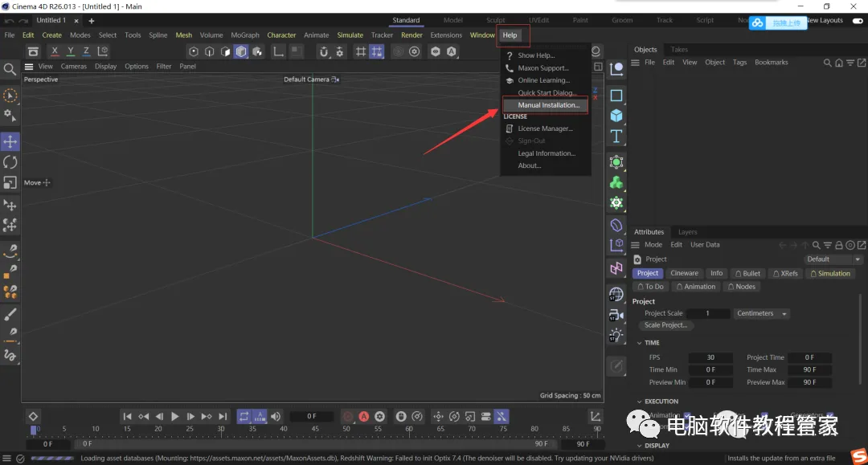The width and height of the screenshot is (868, 465).
Task: Click the Time Max field
Action: pos(809,369)
